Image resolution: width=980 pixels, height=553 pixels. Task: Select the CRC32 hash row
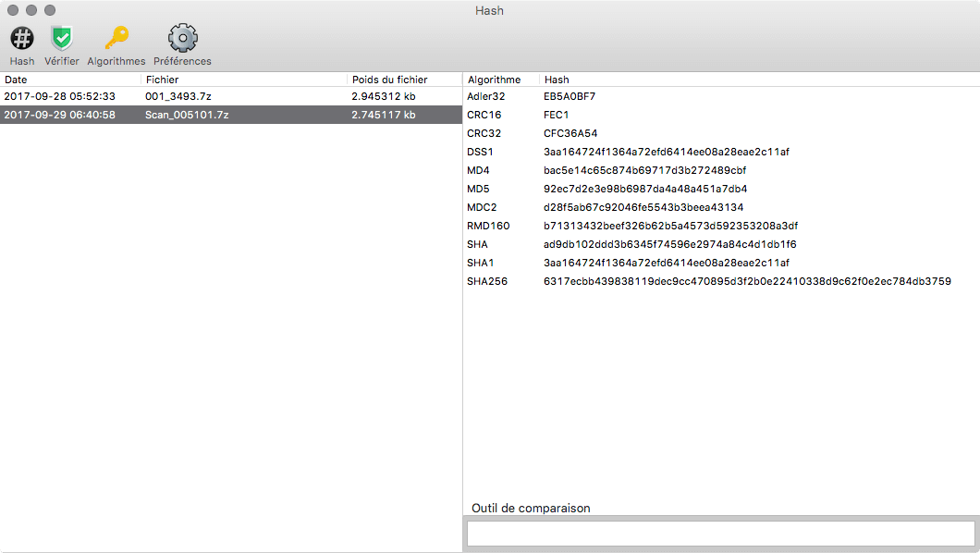click(721, 133)
